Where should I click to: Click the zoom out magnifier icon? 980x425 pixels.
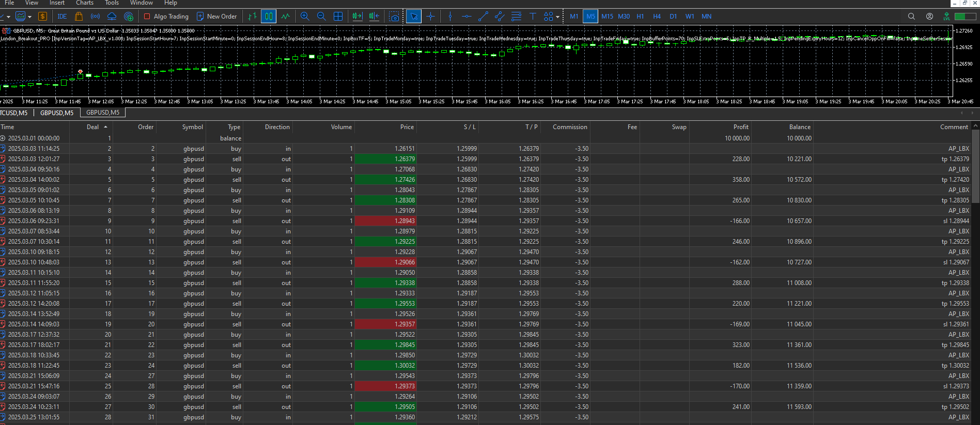click(321, 17)
